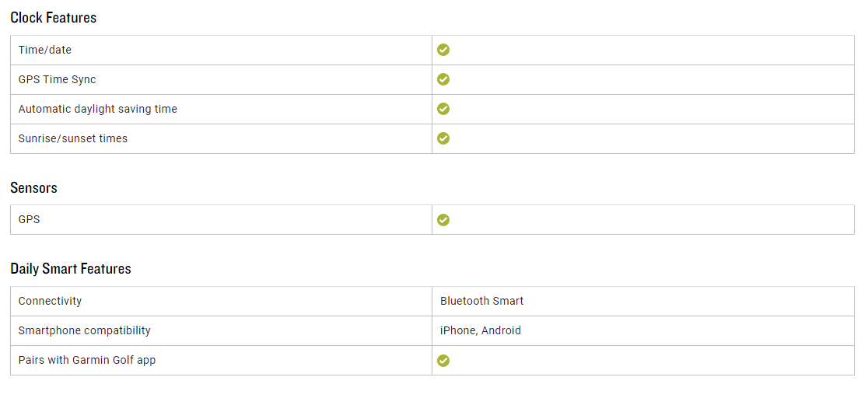Screen dimensions: 868x398
Task: Click the Pairs with Garmin Golf app label
Action: (87, 360)
